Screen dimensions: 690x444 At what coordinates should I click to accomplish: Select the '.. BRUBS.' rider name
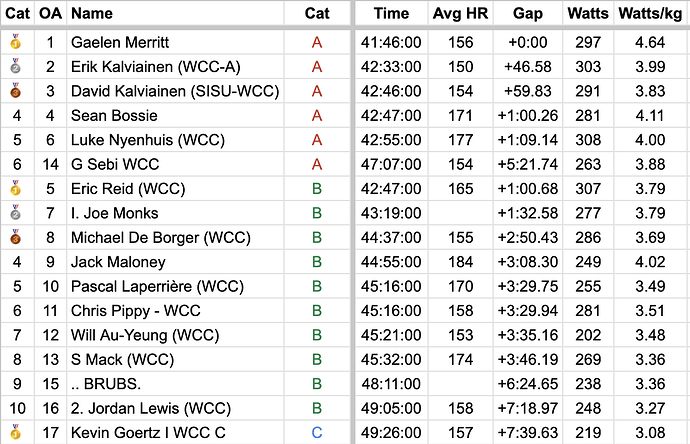(x=105, y=383)
